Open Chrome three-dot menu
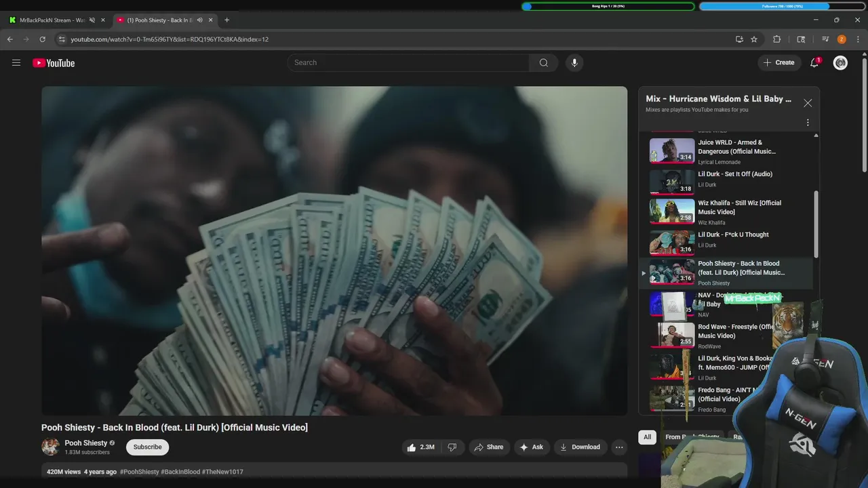This screenshot has width=868, height=488. 859,39
